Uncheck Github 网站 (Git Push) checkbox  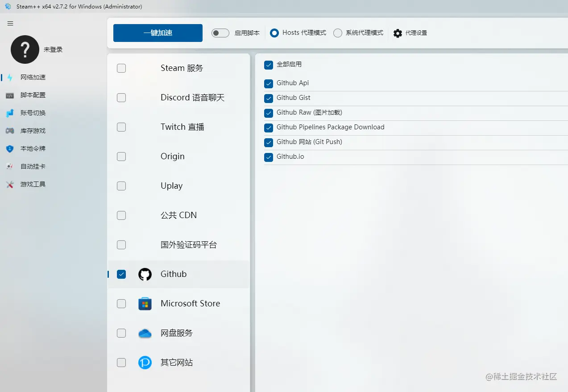(x=269, y=142)
